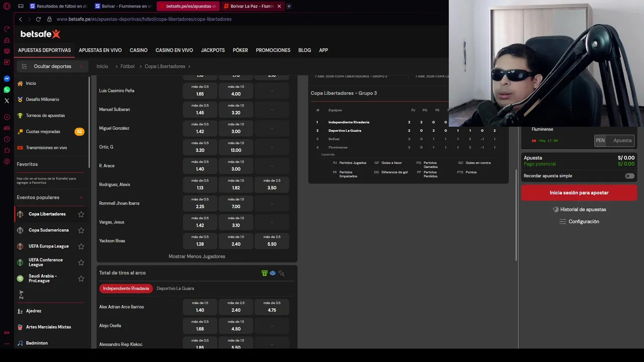Switch to APUESTAS EN VIVO tab
Viewport: 644px width, 362px height.
click(x=100, y=50)
